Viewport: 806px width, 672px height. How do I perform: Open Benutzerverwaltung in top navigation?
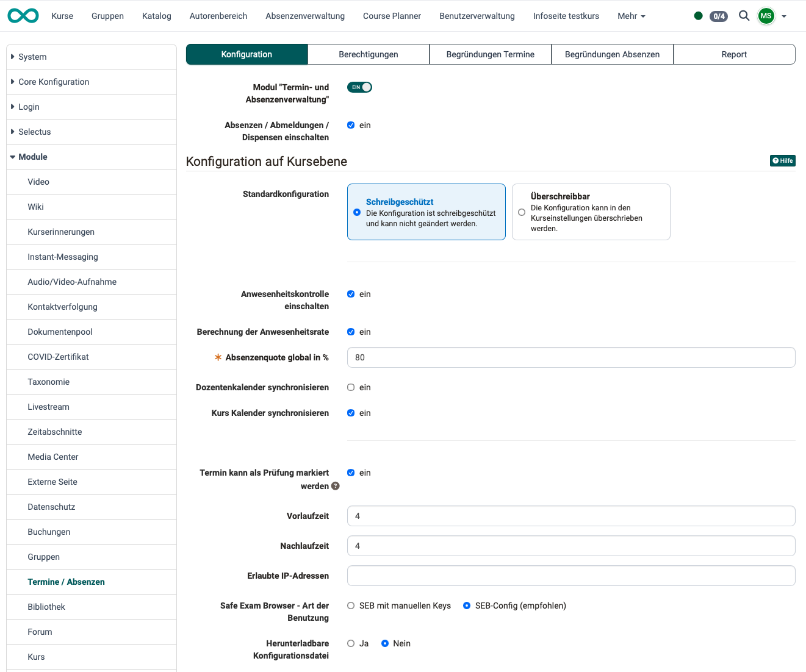coord(477,16)
